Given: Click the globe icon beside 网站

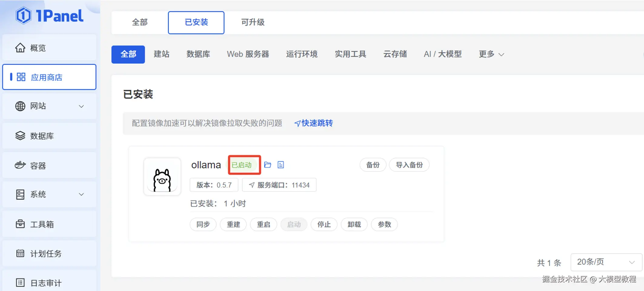Looking at the screenshot, I should pos(20,106).
